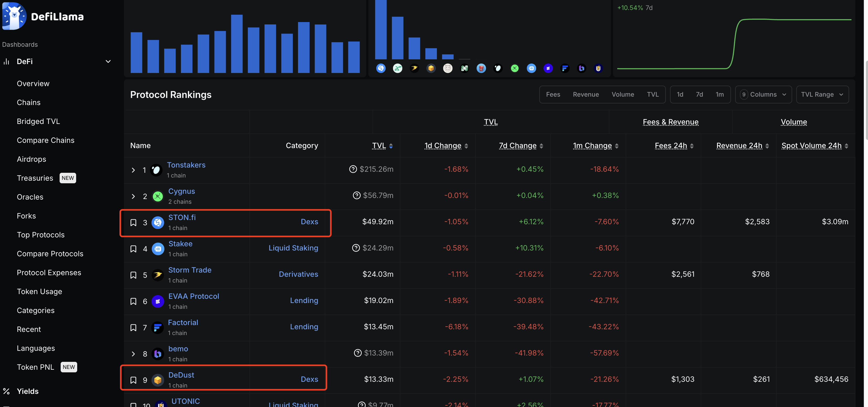Click the DeDust cube icon under the bar chart

point(431,68)
